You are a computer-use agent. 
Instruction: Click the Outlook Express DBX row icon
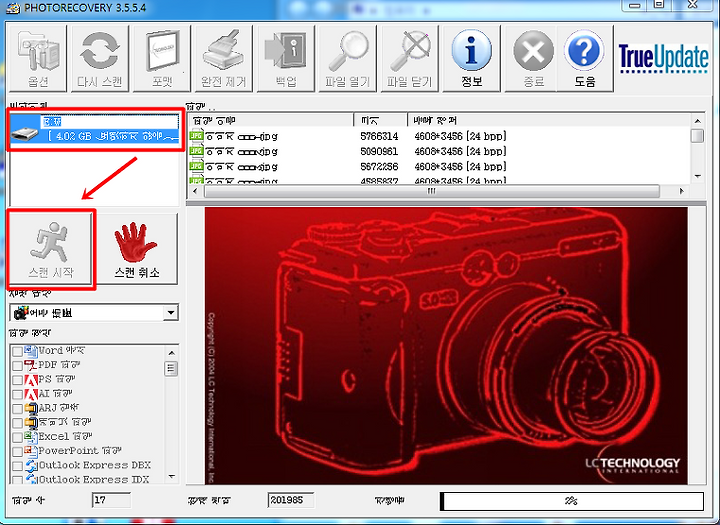pos(31,465)
